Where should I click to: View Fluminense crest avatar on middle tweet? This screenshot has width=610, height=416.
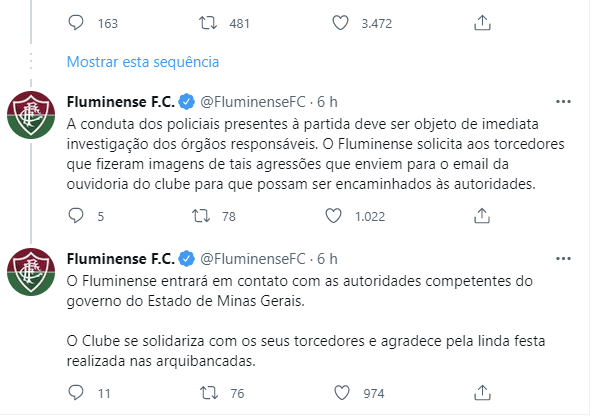click(x=31, y=115)
